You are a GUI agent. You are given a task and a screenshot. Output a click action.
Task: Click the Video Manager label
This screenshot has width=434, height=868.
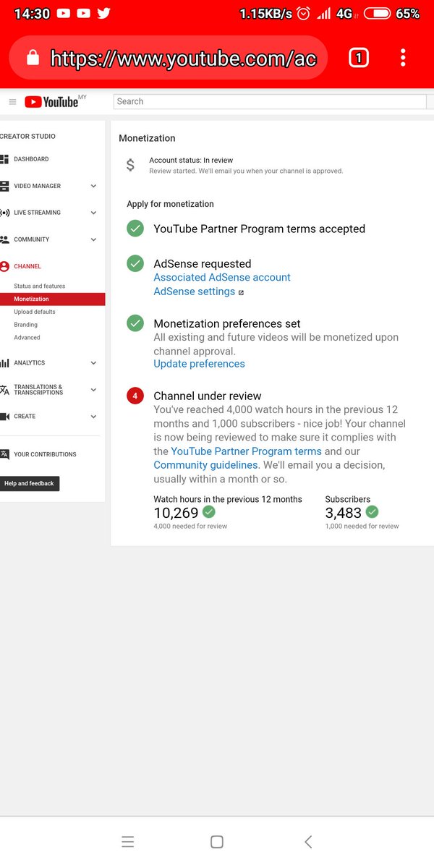[37, 186]
